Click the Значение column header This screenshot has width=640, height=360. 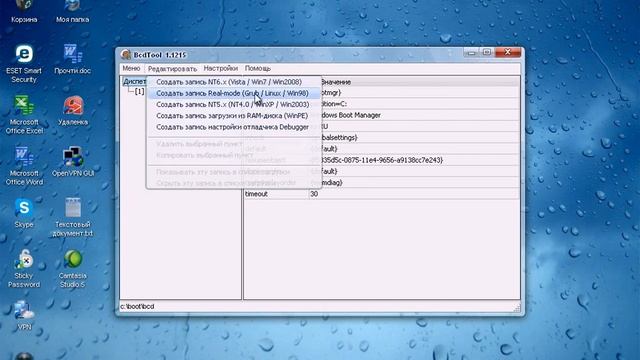(x=420, y=82)
